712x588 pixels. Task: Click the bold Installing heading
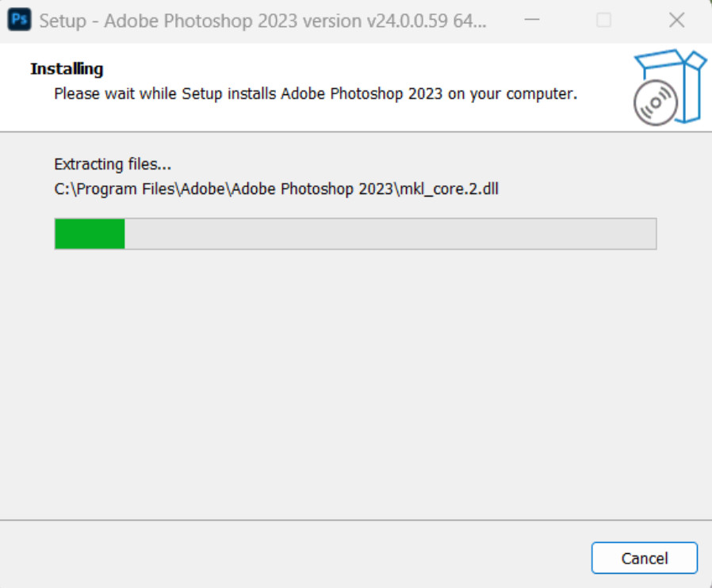coord(67,69)
